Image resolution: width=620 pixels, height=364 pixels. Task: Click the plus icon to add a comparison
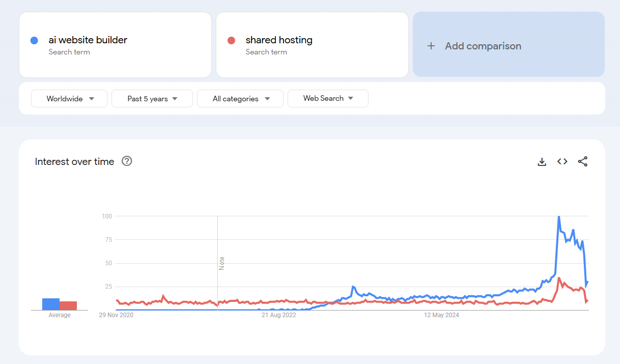click(x=431, y=46)
